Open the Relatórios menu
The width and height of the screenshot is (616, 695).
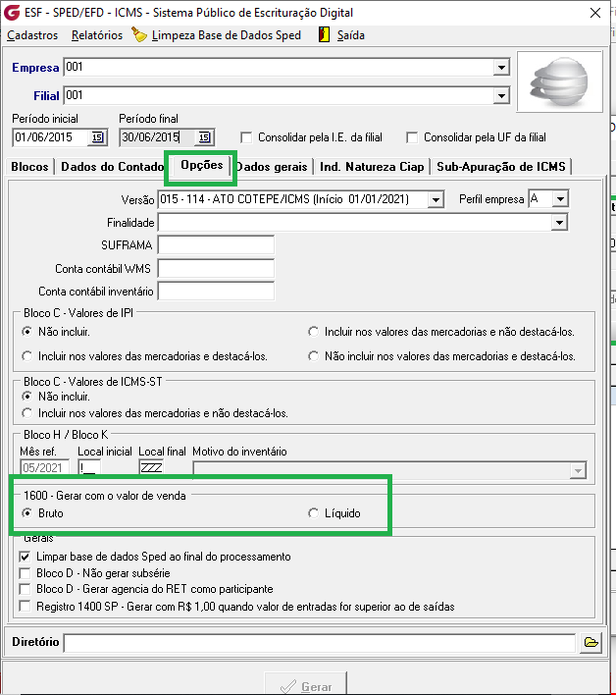(97, 35)
